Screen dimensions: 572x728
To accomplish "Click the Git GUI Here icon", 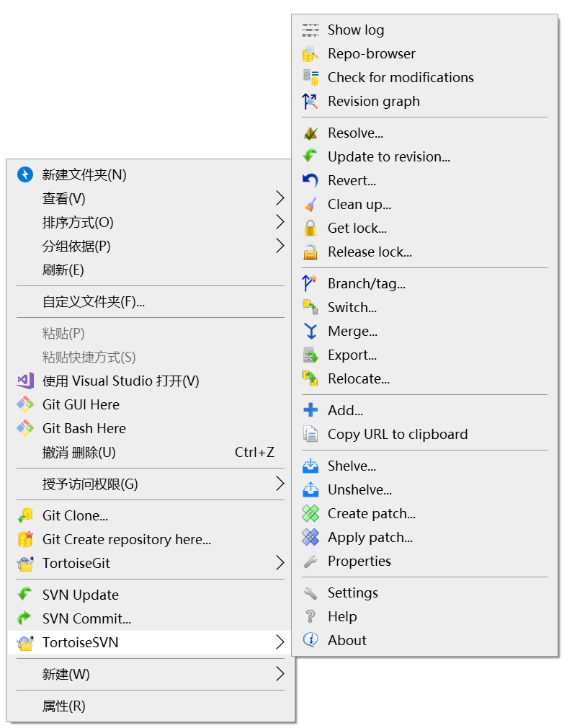I will (x=25, y=404).
